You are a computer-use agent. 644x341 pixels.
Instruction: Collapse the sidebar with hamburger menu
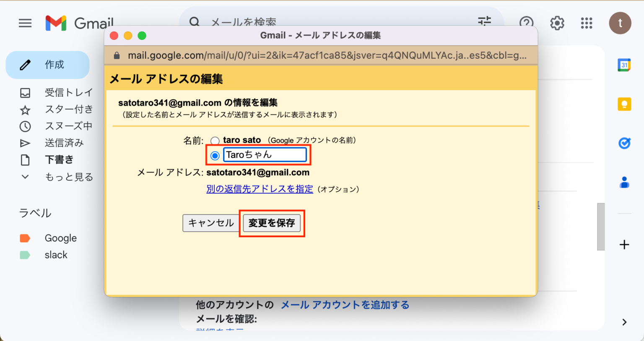[x=25, y=23]
